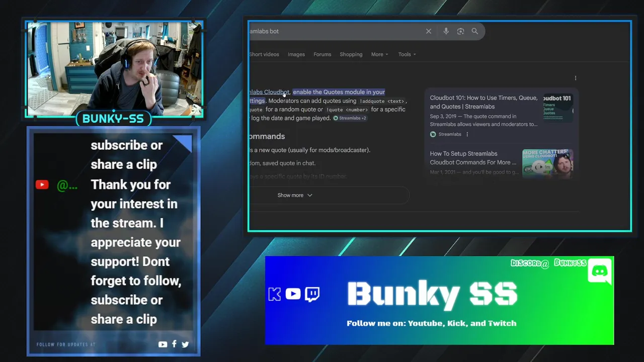Switch to the Forums tab
The height and width of the screenshot is (362, 644).
(322, 54)
